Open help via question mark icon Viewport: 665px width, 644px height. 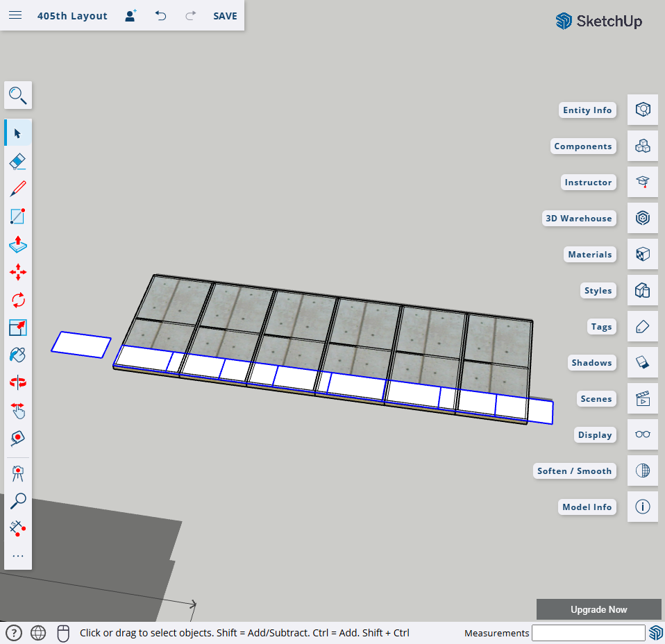[14, 633]
